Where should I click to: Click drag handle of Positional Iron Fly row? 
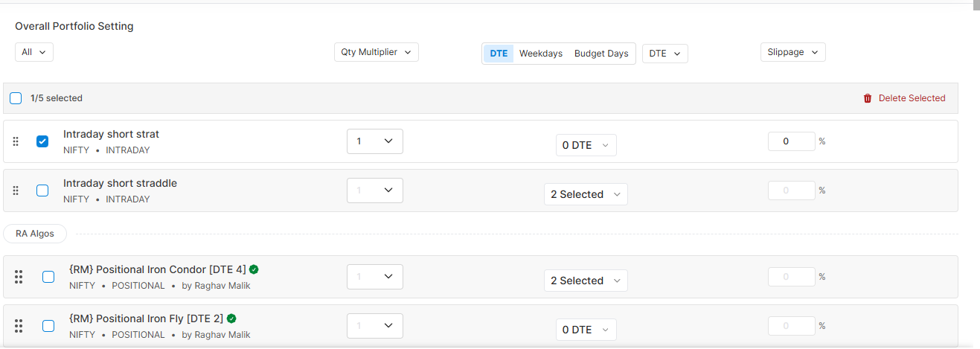pos(19,326)
